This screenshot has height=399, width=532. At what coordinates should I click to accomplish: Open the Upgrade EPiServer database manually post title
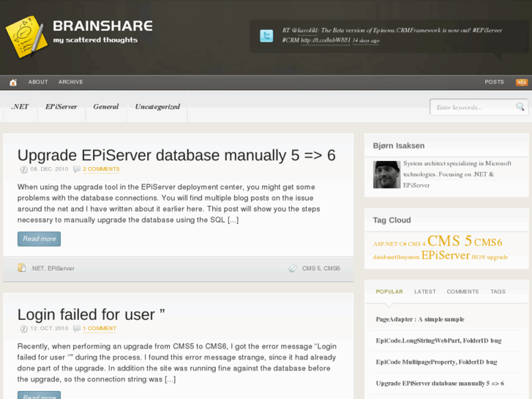point(176,155)
